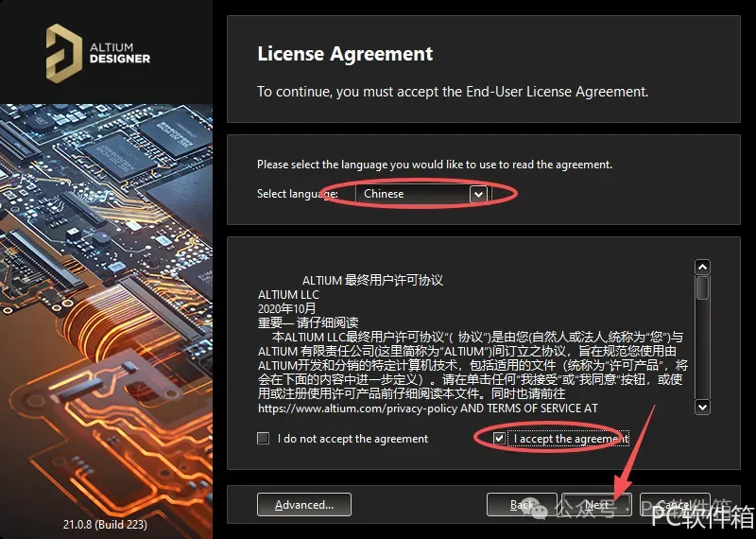Click the altium.com privacy-policy URL in the agreement
Image resolution: width=756 pixels, height=539 pixels.
(x=357, y=409)
